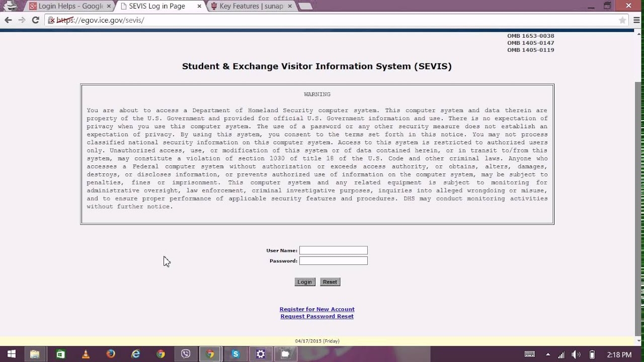
Task: Click the insecure HTTPS lock warning icon
Action: coord(51,20)
